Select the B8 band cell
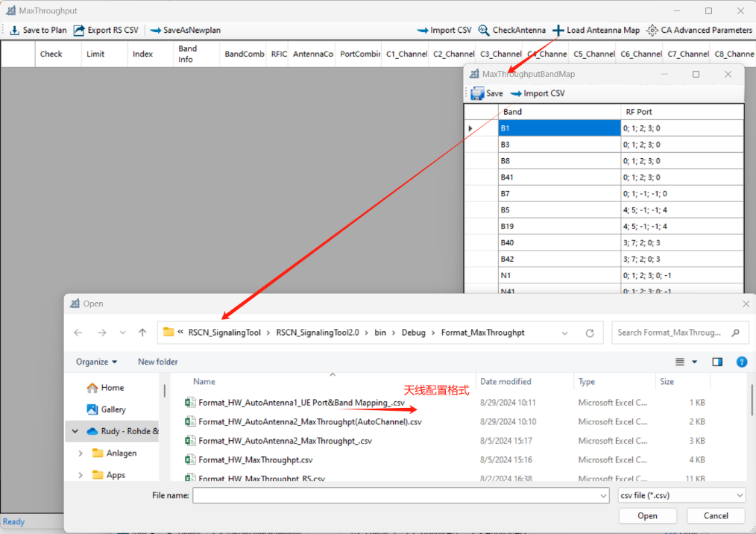The width and height of the screenshot is (756, 534). pyautogui.click(x=559, y=160)
